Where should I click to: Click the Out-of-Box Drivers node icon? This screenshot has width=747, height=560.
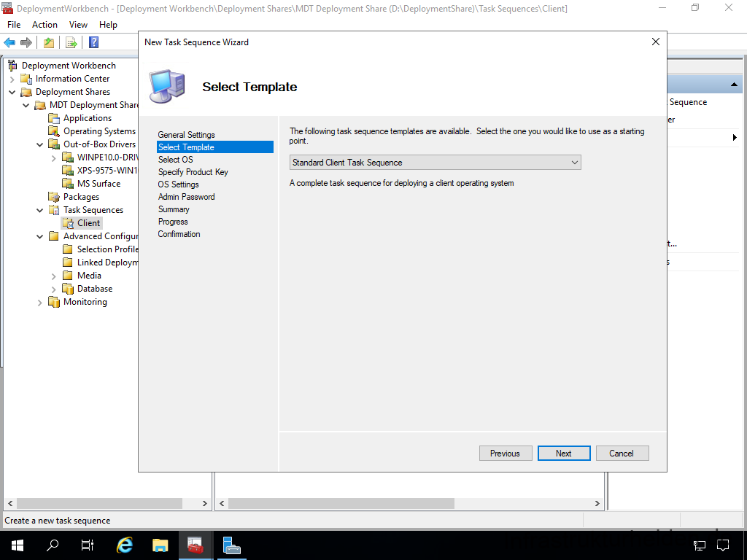click(54, 144)
